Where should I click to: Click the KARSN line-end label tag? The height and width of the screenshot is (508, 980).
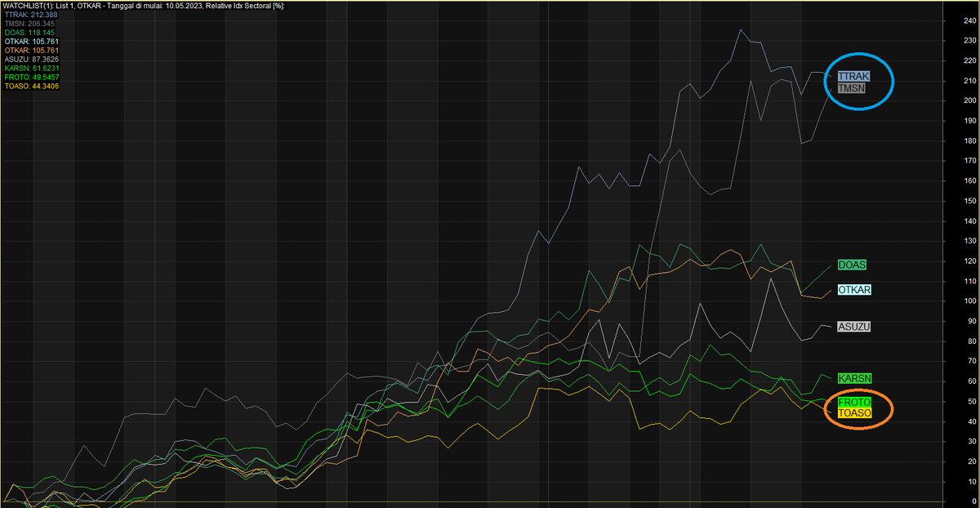pyautogui.click(x=855, y=378)
